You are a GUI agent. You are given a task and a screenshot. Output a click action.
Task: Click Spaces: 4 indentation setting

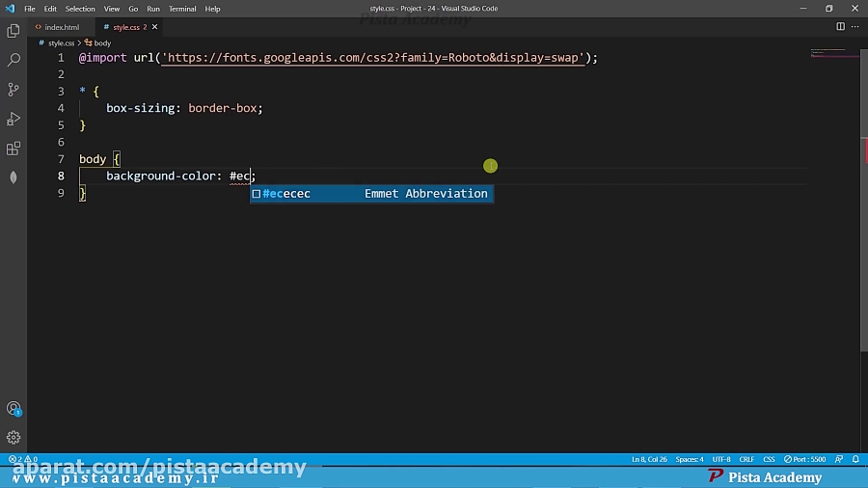[690, 459]
